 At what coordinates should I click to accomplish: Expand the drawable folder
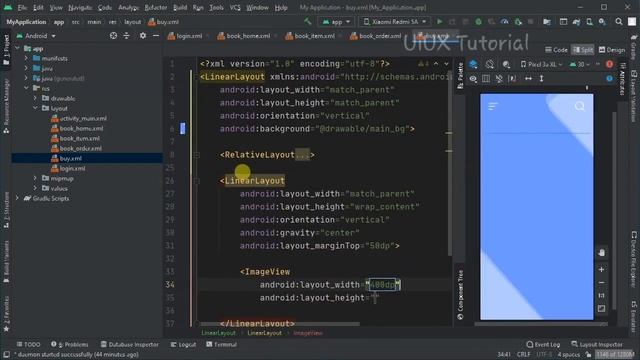pos(35,98)
